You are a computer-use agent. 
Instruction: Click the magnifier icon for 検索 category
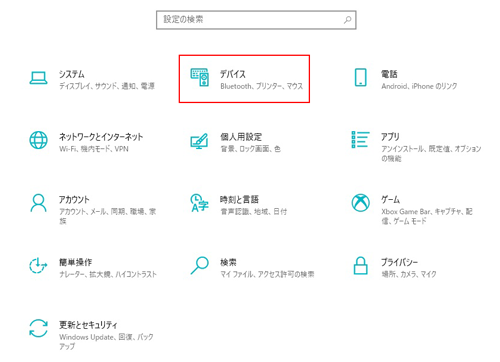pos(200,265)
